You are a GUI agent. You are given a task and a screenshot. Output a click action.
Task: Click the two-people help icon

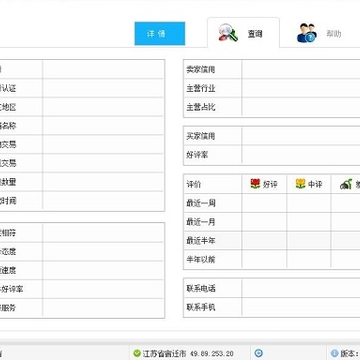(306, 33)
